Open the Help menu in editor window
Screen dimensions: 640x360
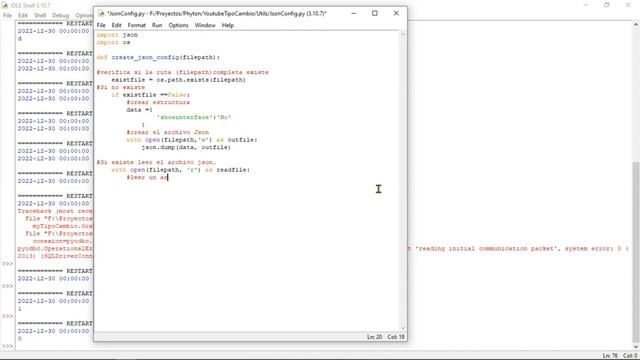click(x=228, y=25)
